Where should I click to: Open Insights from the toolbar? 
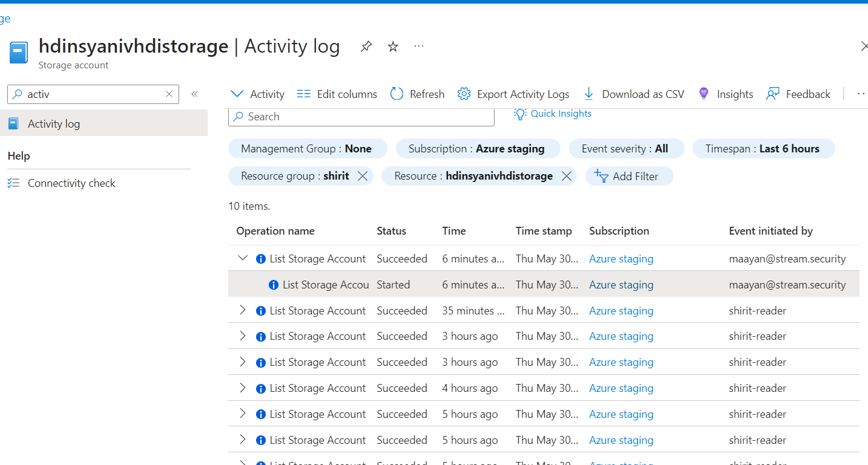[725, 94]
